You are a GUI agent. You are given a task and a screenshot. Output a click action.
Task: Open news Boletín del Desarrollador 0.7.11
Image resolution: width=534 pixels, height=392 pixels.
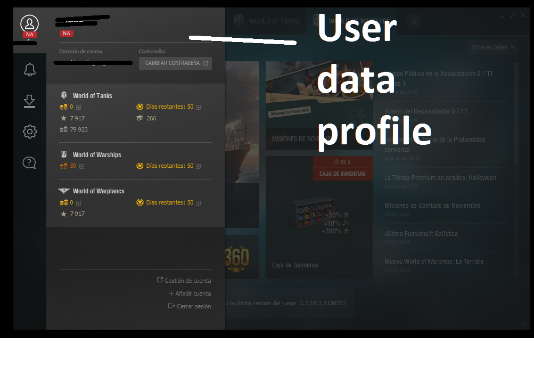[x=426, y=111]
